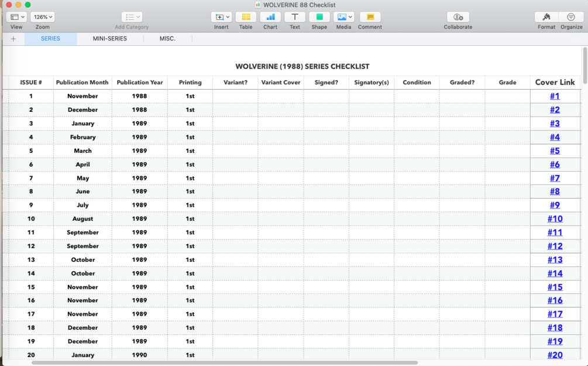
Task: Add a Text box
Action: coord(295,17)
